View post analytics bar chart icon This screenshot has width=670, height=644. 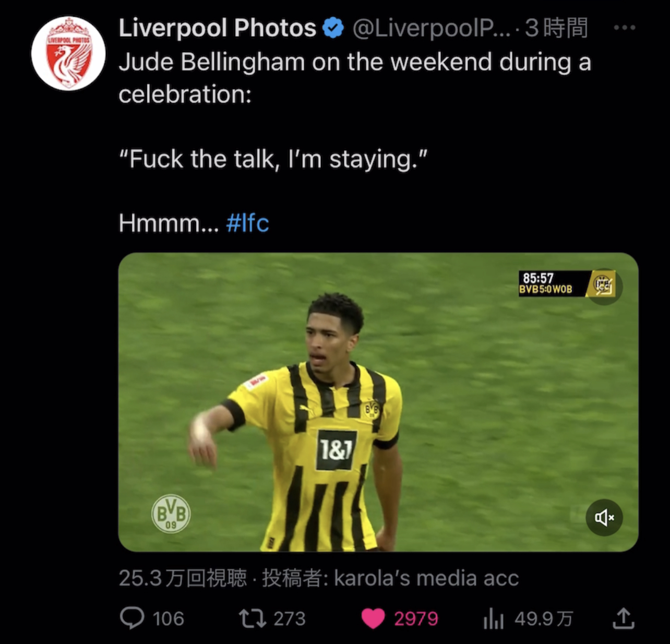[x=493, y=619]
